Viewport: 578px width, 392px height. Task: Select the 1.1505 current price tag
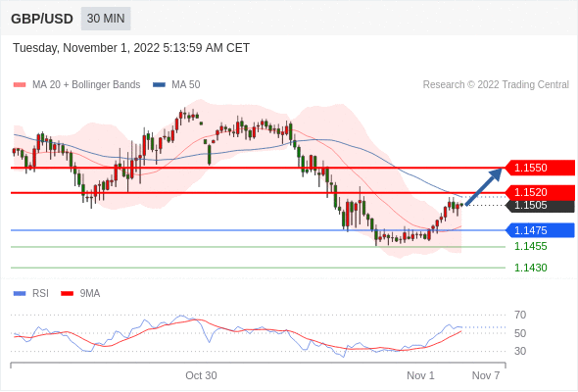pos(540,206)
